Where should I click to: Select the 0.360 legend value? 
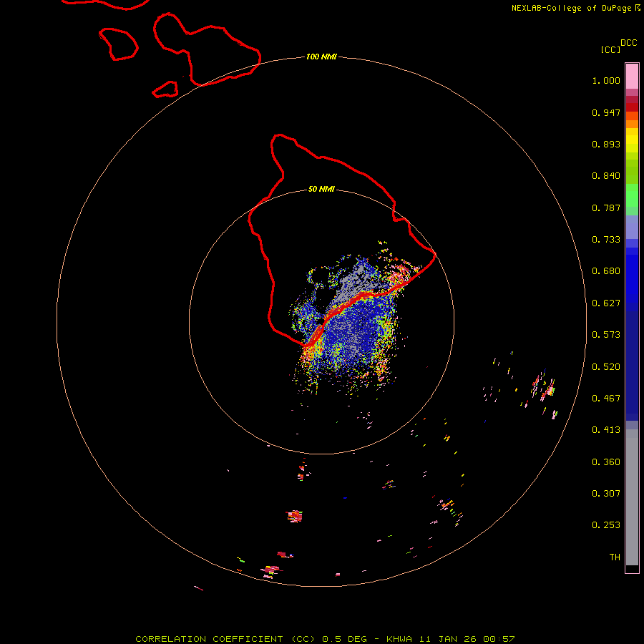[606, 462]
